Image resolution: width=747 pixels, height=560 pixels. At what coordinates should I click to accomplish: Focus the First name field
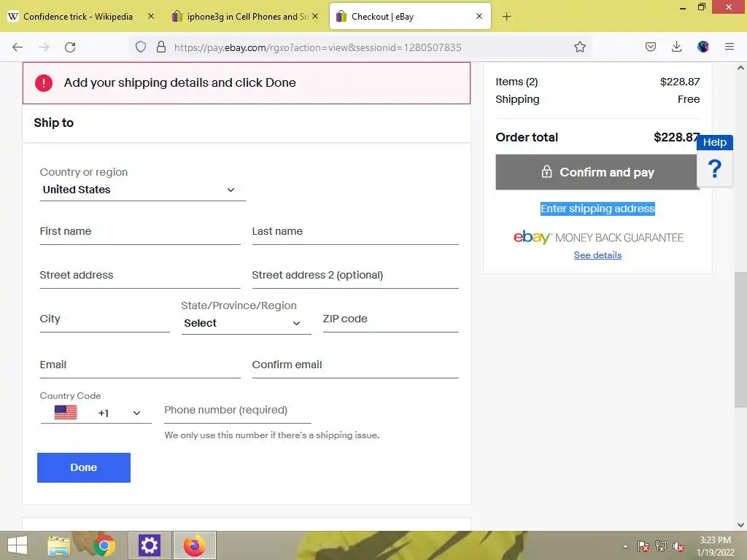[x=140, y=231]
